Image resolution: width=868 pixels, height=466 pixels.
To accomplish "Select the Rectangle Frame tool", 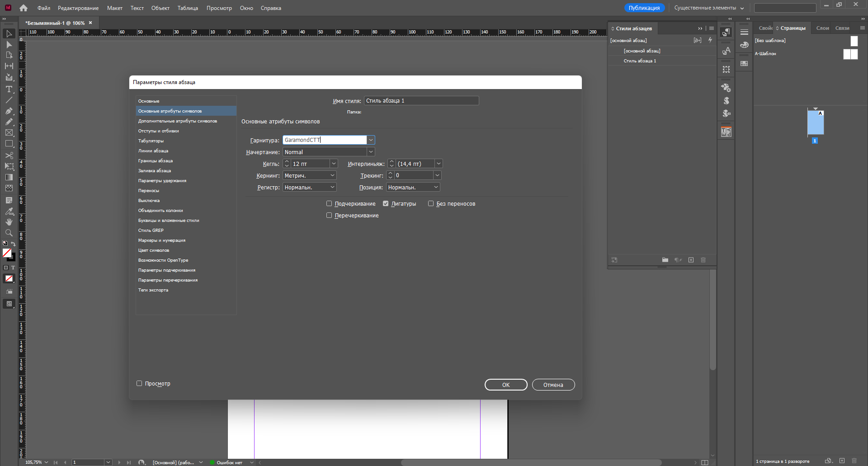I will tap(9, 133).
